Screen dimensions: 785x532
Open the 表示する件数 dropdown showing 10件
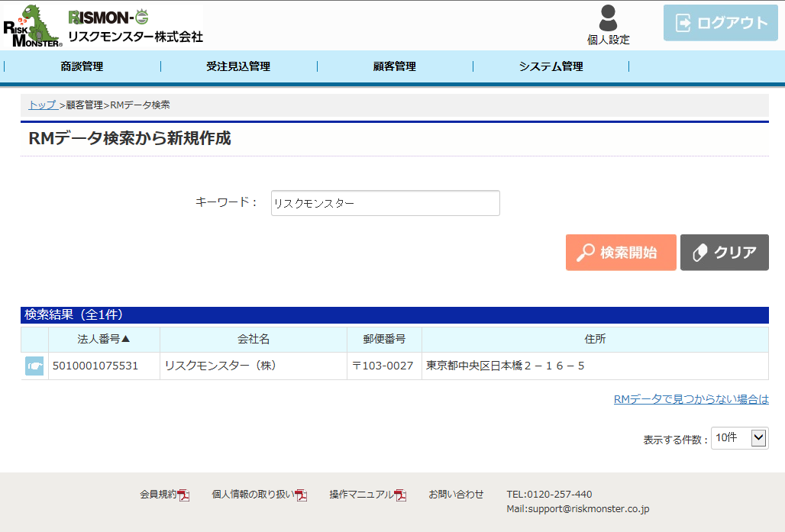pos(738,437)
